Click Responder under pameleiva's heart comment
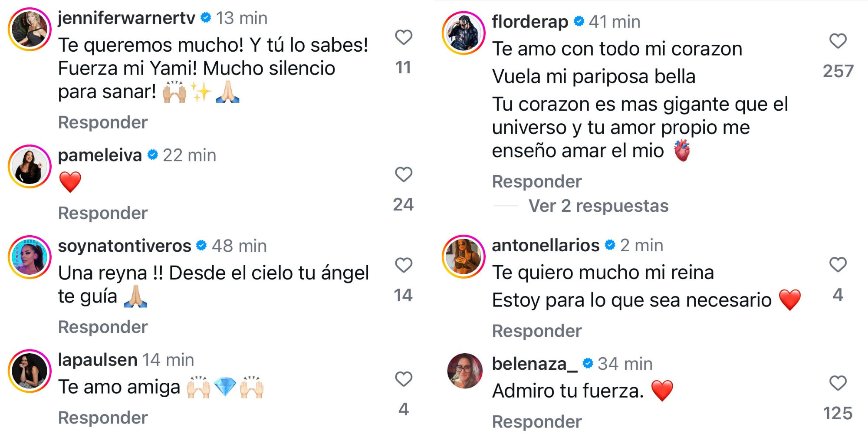868x434 pixels. tap(103, 213)
